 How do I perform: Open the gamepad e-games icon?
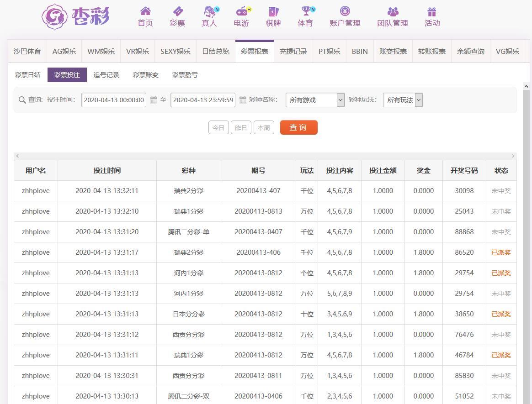pos(241,11)
